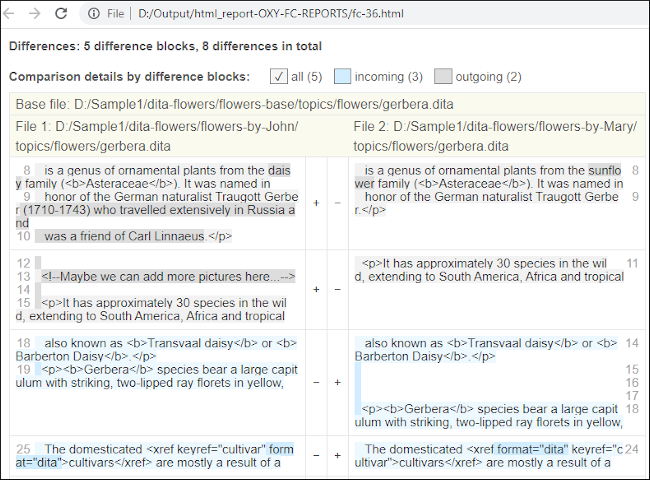The image size is (650, 480).
Task: Reload the fc-36.html report page
Action: click(61, 14)
